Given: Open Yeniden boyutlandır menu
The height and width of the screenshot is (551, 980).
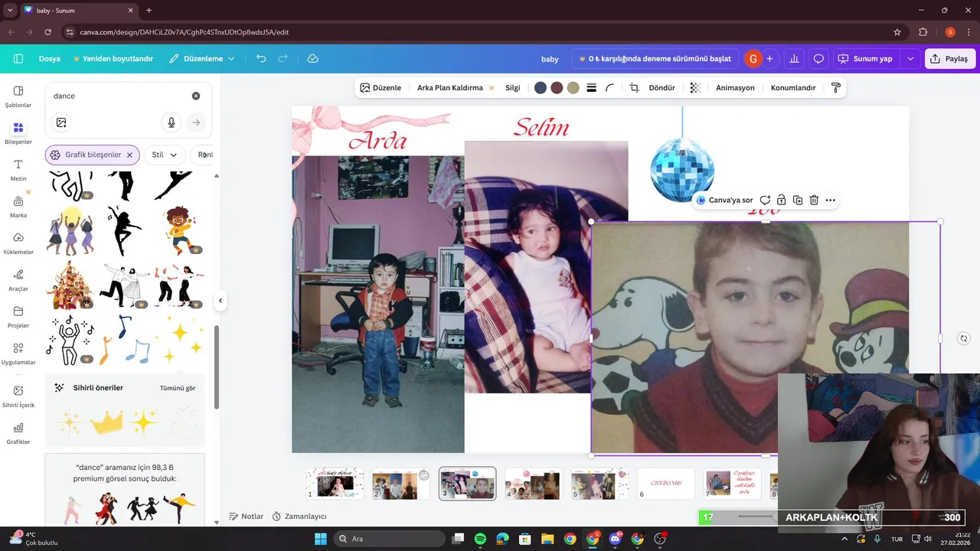Looking at the screenshot, I should (x=113, y=59).
